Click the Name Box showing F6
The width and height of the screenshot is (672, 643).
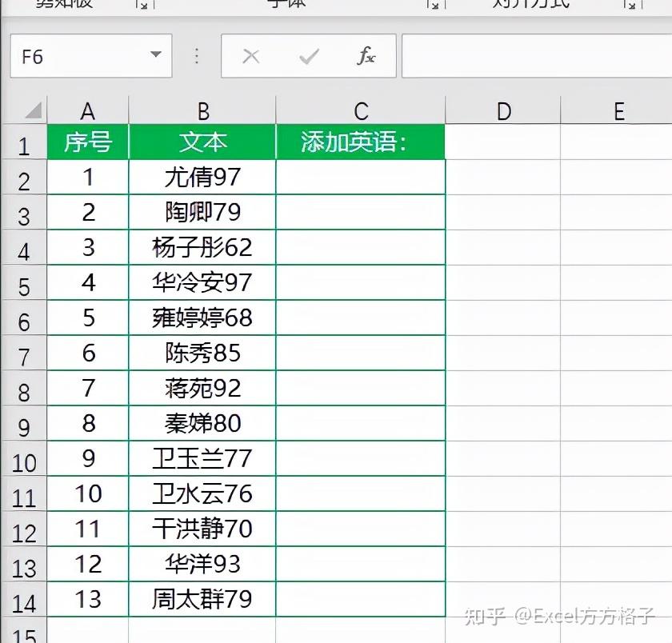(x=80, y=56)
